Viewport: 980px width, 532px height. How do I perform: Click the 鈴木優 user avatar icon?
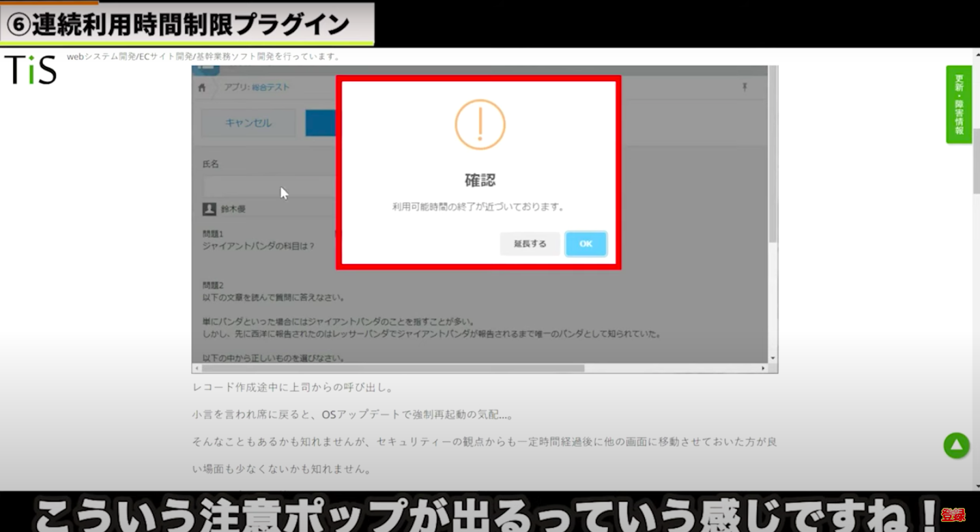[210, 209]
